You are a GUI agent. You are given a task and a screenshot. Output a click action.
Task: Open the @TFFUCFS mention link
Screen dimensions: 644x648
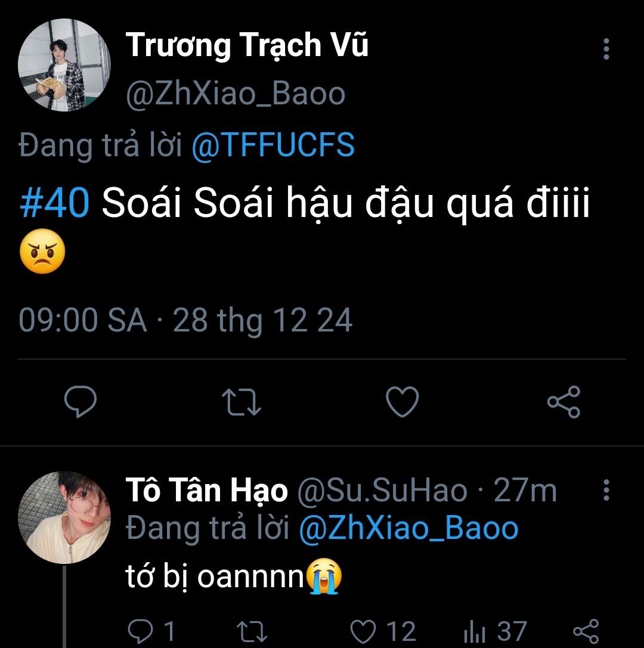point(273,145)
